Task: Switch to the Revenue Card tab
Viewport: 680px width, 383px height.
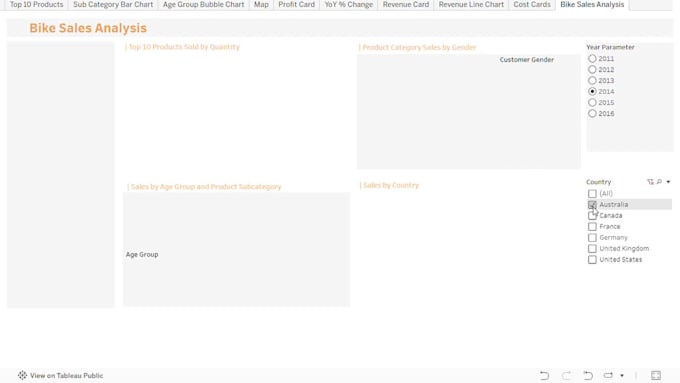Action: [x=405, y=5]
